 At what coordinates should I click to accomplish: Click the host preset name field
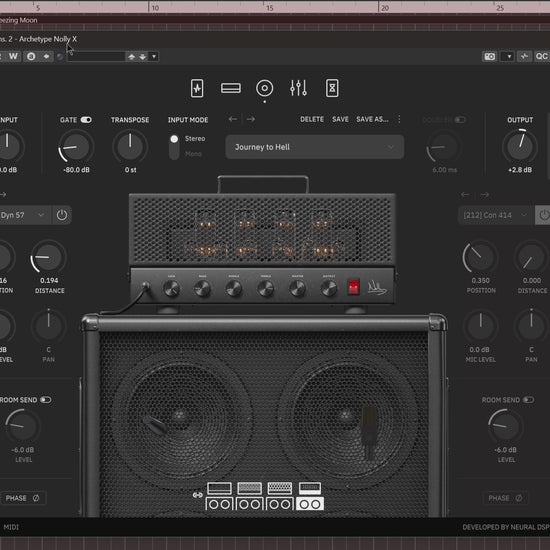tap(96, 57)
